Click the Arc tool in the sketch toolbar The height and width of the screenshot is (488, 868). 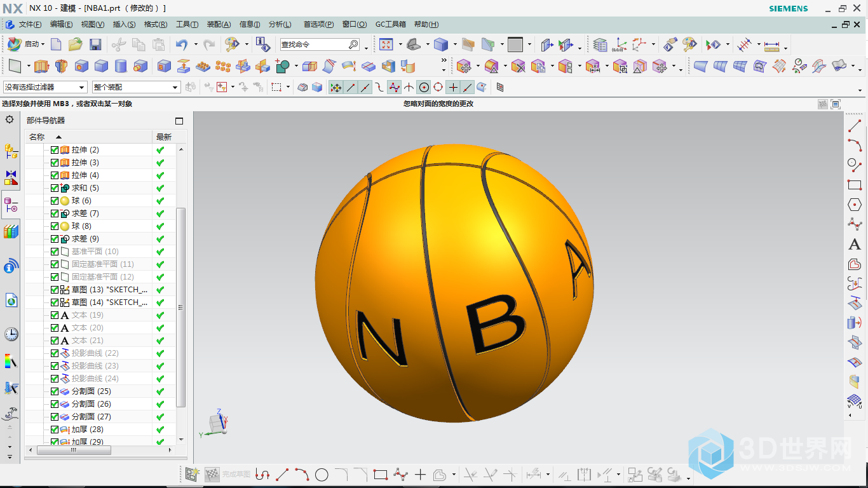point(302,475)
